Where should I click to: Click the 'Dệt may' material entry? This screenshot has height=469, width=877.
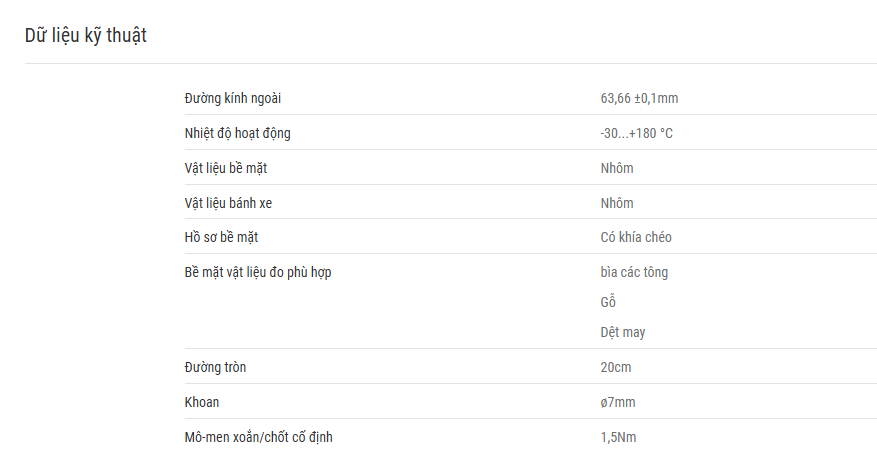click(x=623, y=333)
